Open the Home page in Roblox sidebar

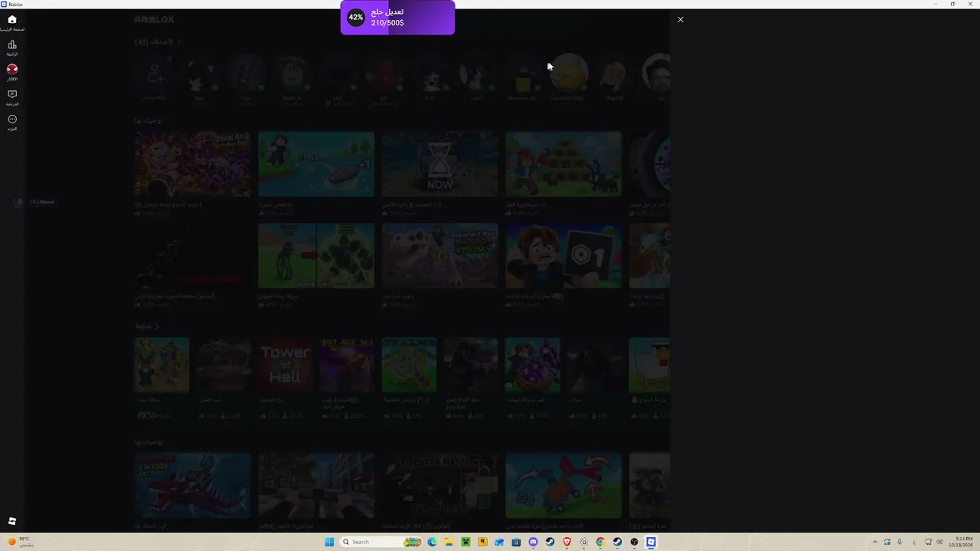(12, 22)
